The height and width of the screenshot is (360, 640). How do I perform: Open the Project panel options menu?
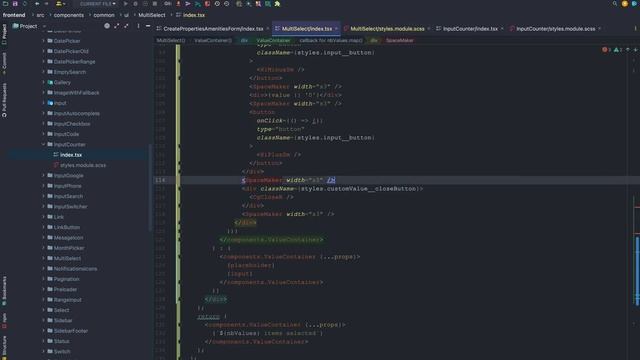click(138, 26)
